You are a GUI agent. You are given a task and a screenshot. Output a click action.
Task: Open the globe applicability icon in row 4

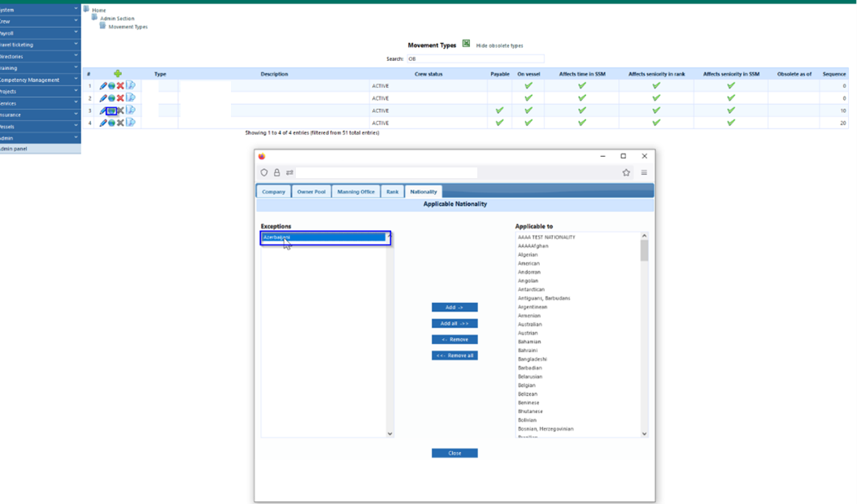111,123
